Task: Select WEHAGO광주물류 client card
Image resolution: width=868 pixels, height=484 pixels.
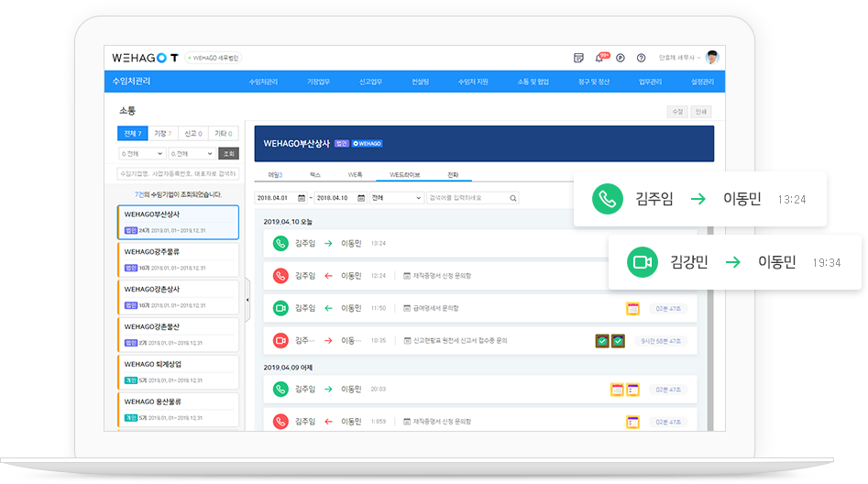Action: coord(178,259)
